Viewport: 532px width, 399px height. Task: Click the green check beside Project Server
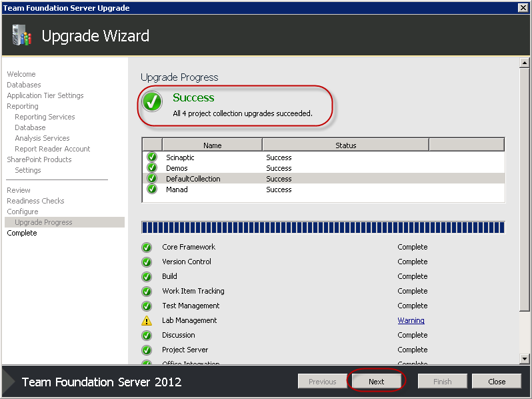coord(147,350)
